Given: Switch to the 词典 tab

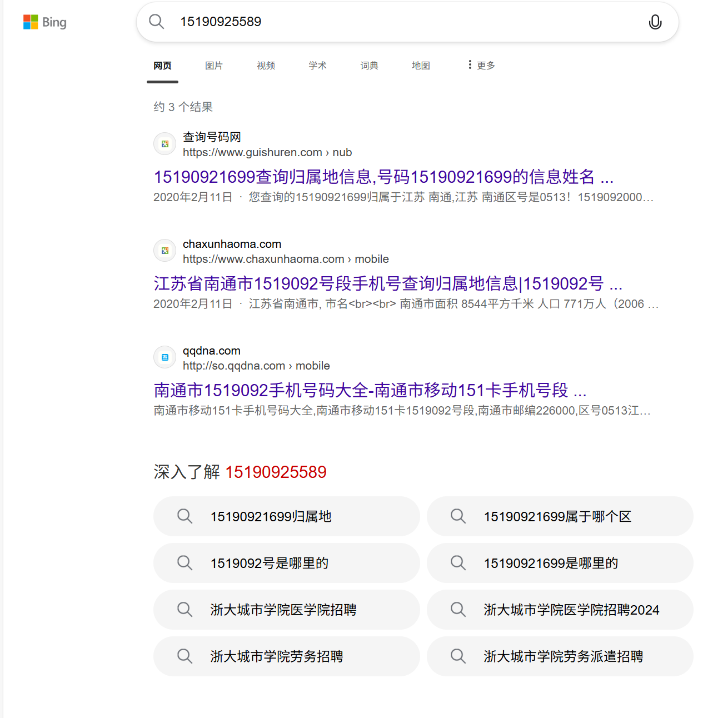Looking at the screenshot, I should (x=369, y=66).
